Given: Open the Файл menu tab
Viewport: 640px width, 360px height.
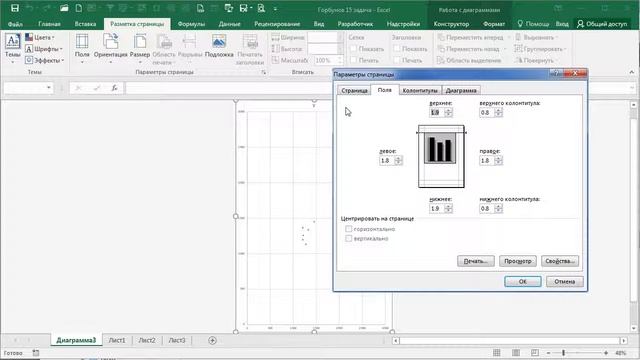Looking at the screenshot, I should (x=16, y=24).
